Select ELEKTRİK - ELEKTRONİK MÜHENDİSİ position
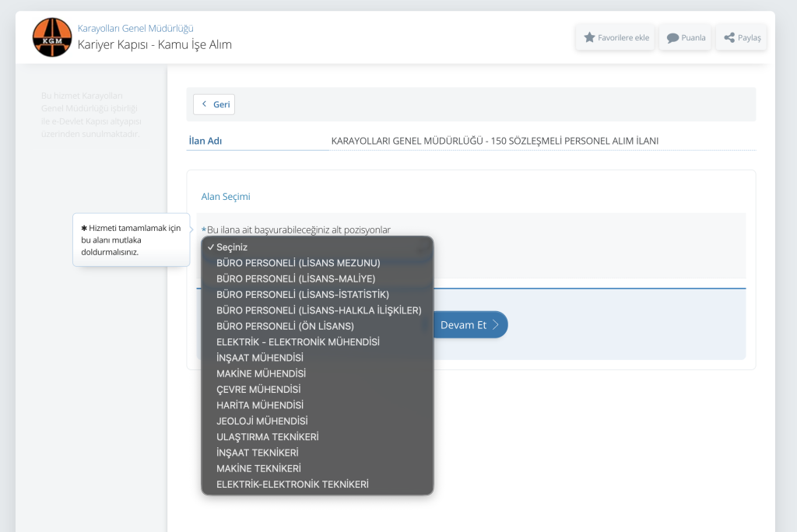This screenshot has width=797, height=532. coord(298,342)
